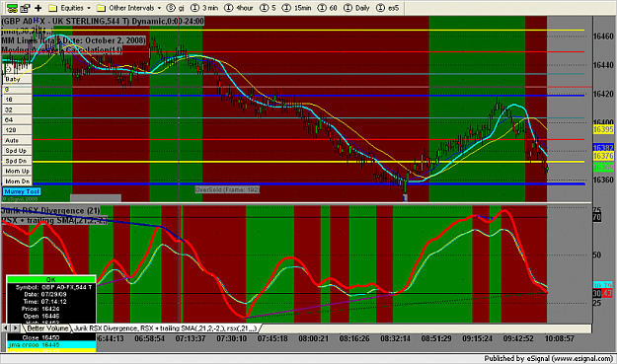The width and height of the screenshot is (617, 364).
Task: Switch to the 5 interval shortcut
Action: click(x=268, y=8)
